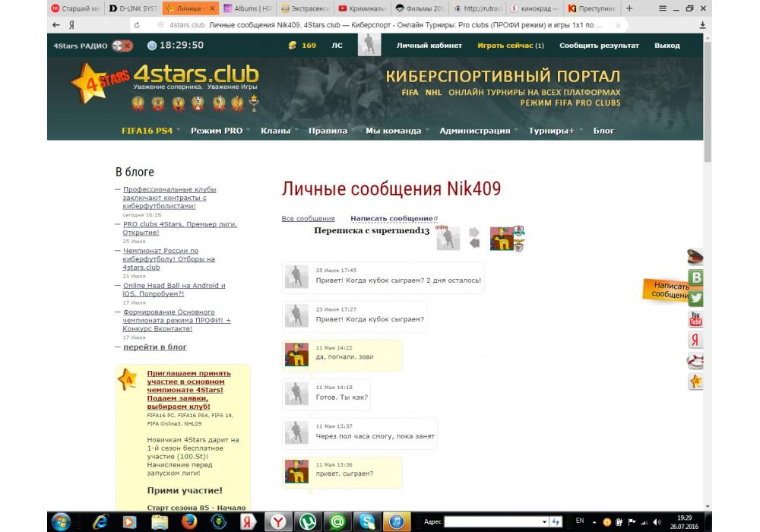The width and height of the screenshot is (760, 532).
Task: Switch to the Albums browser tab
Action: pyautogui.click(x=247, y=8)
